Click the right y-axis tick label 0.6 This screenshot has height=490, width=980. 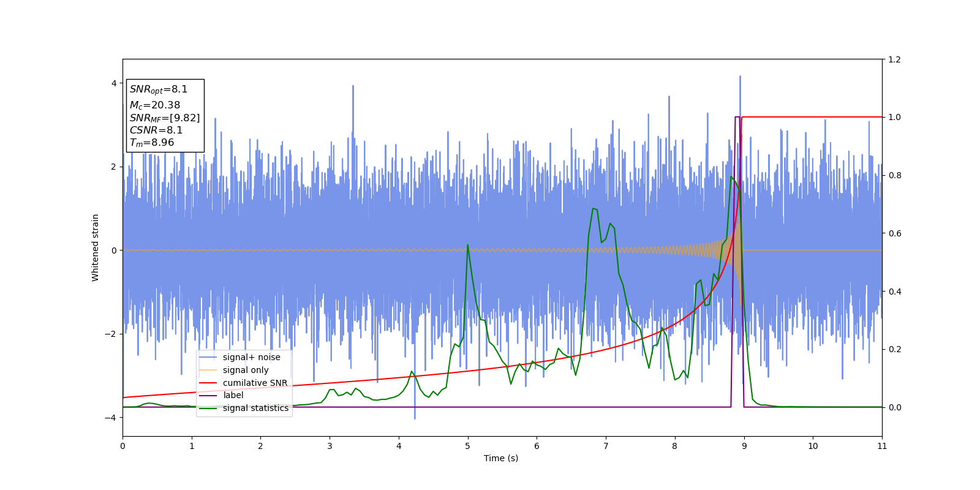click(x=894, y=233)
